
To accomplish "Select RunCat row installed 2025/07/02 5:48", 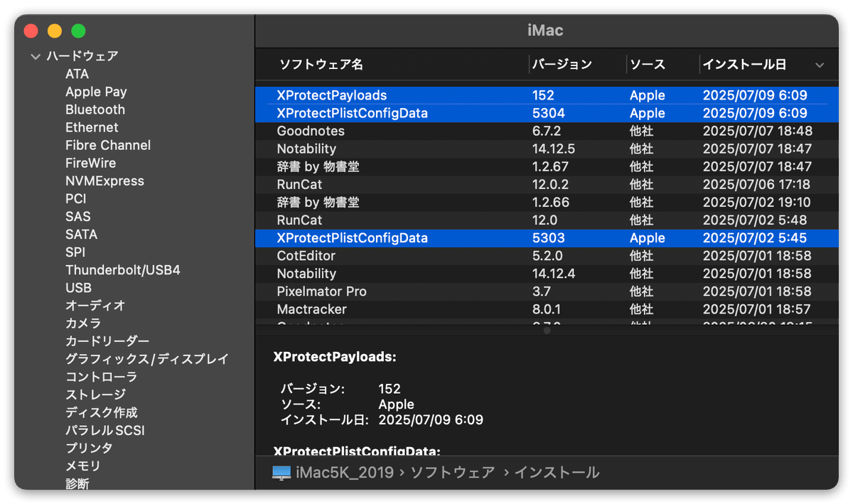I will [x=547, y=220].
